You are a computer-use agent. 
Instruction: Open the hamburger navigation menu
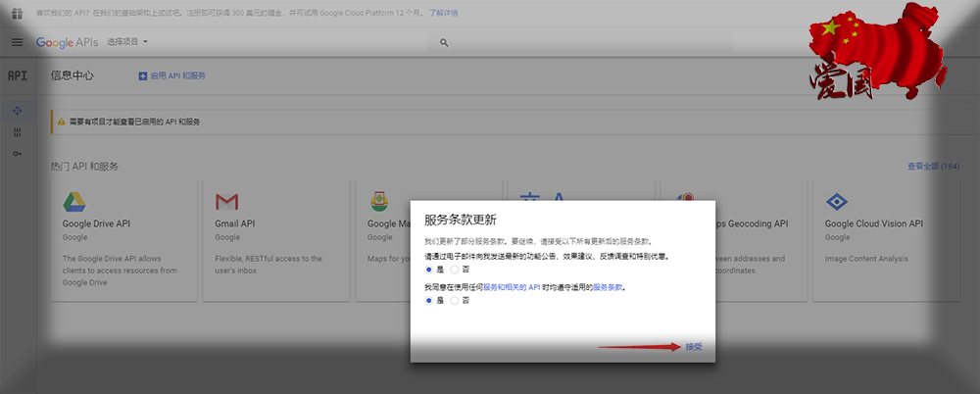click(17, 42)
